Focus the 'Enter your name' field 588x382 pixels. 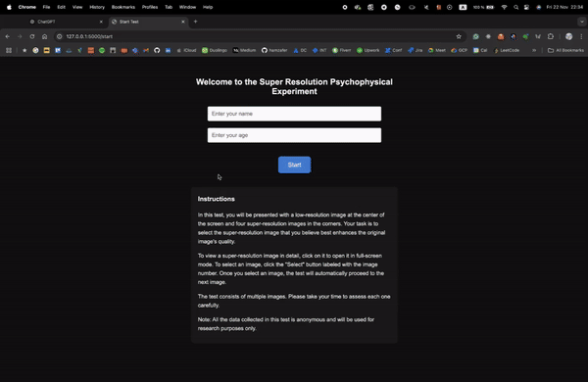coord(294,114)
